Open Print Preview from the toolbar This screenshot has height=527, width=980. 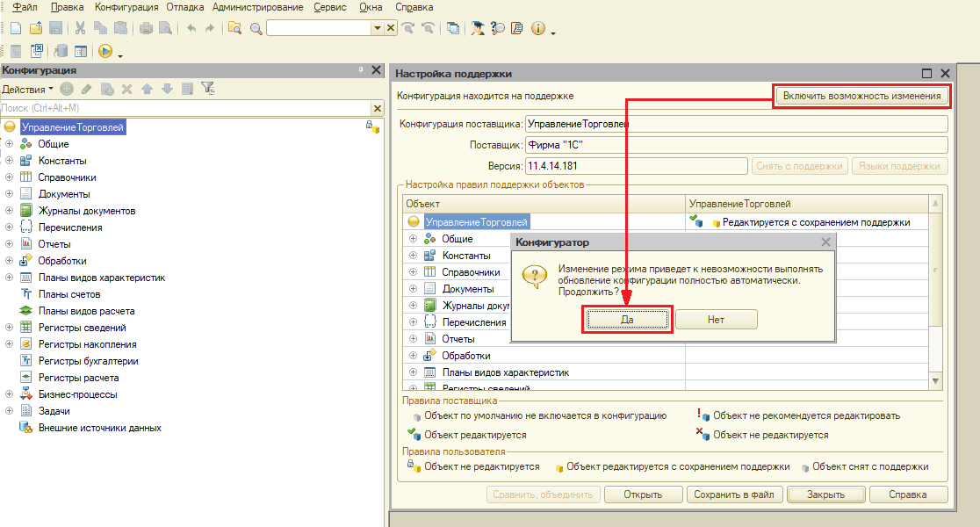(x=166, y=28)
